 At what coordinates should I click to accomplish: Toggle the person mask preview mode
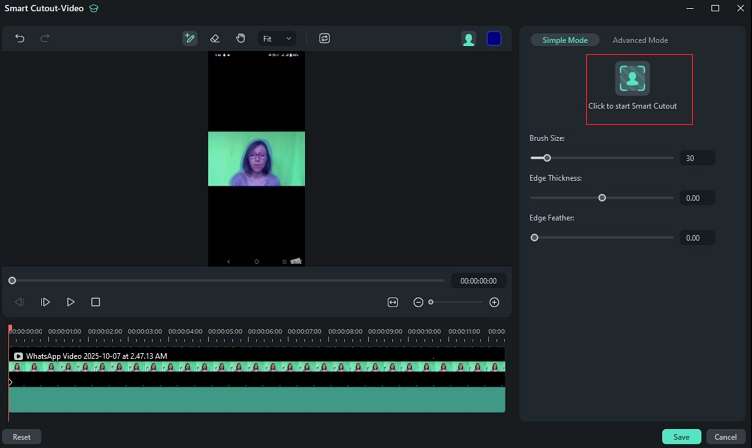[468, 39]
